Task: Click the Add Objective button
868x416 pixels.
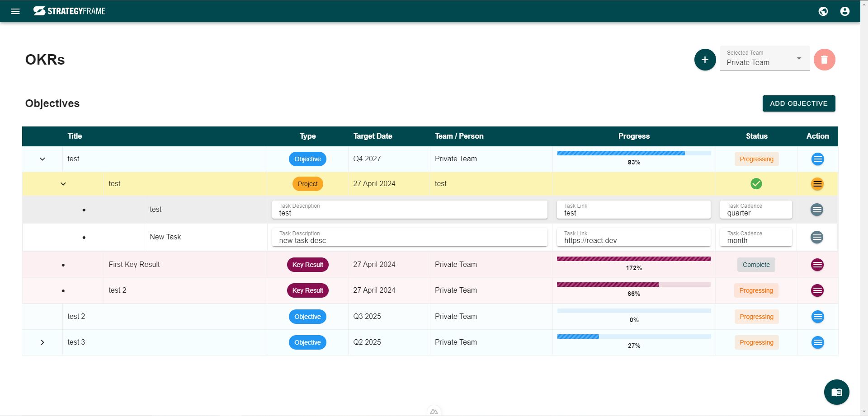Action: (798, 103)
